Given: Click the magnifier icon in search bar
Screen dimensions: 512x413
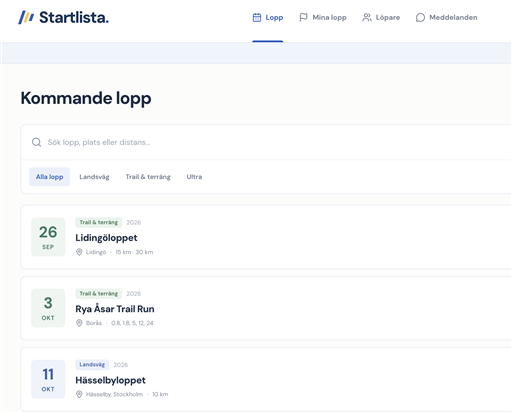Looking at the screenshot, I should [36, 142].
